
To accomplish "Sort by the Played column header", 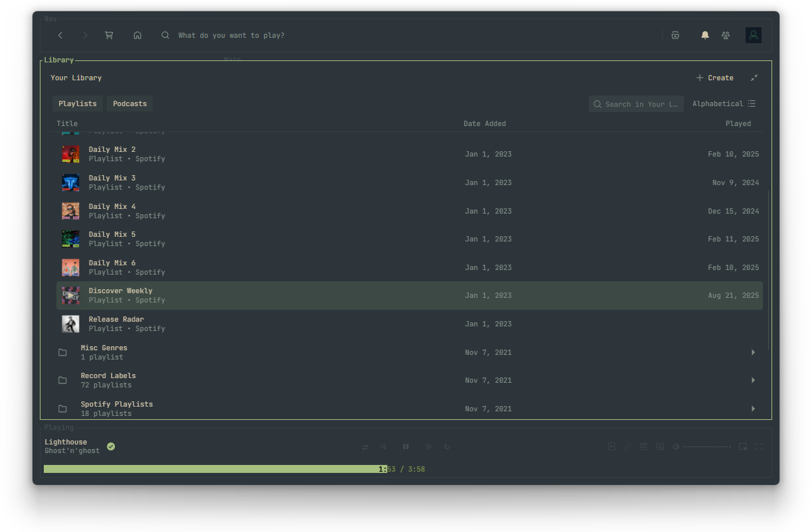I will click(738, 123).
